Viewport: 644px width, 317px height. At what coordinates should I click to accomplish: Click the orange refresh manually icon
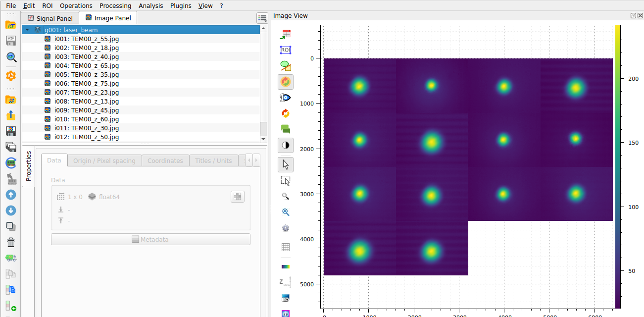point(286,113)
